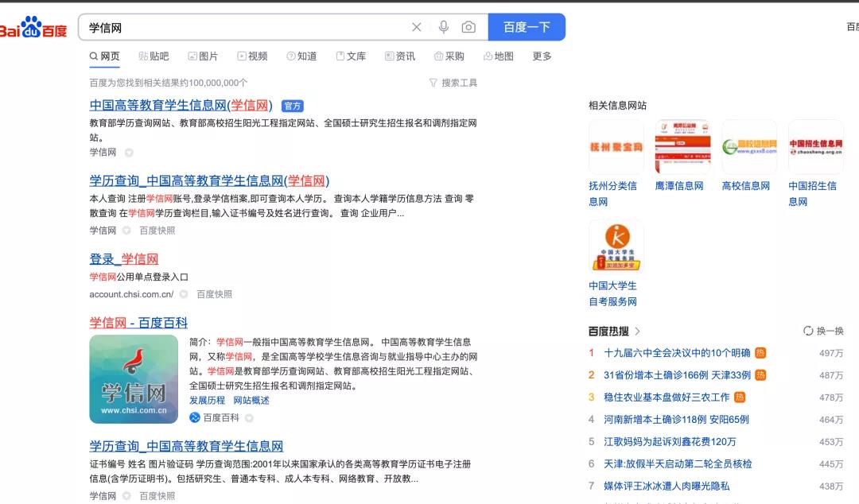Open 学历查询_中国高等教育学生信息网 result without 学信网 suffix
This screenshot has height=504, width=859.
[186, 446]
